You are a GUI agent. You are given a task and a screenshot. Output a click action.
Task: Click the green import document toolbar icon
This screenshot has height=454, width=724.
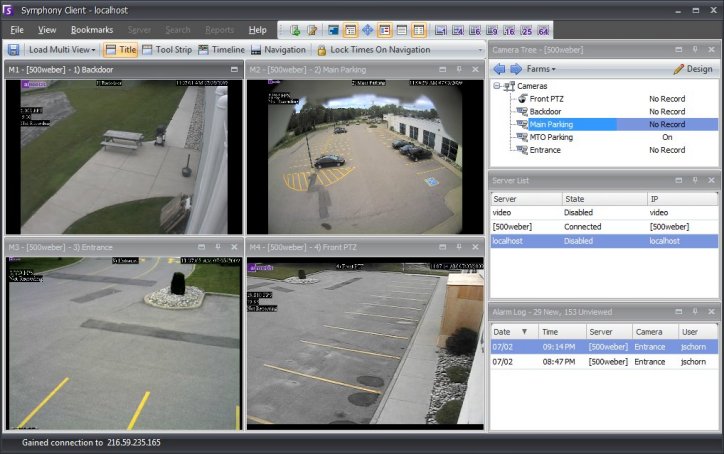coord(295,30)
